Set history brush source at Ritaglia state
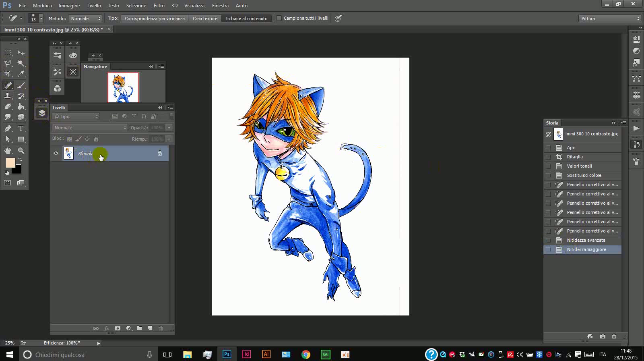The height and width of the screenshot is (361, 644). click(x=548, y=157)
